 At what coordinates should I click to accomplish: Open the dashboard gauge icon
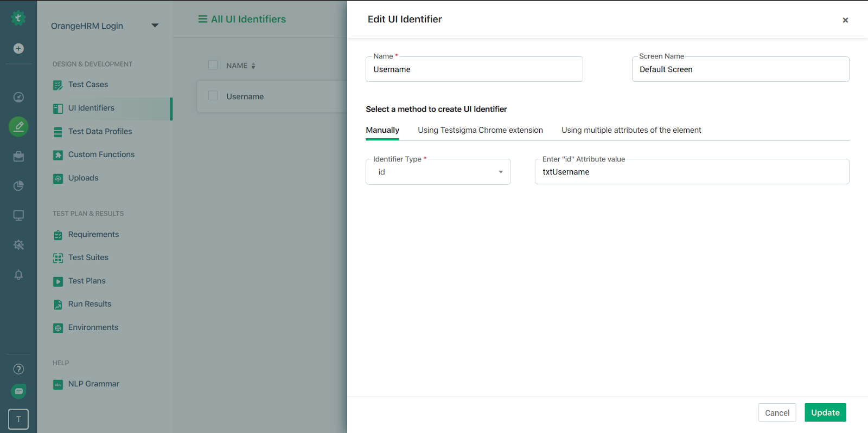[x=18, y=97]
